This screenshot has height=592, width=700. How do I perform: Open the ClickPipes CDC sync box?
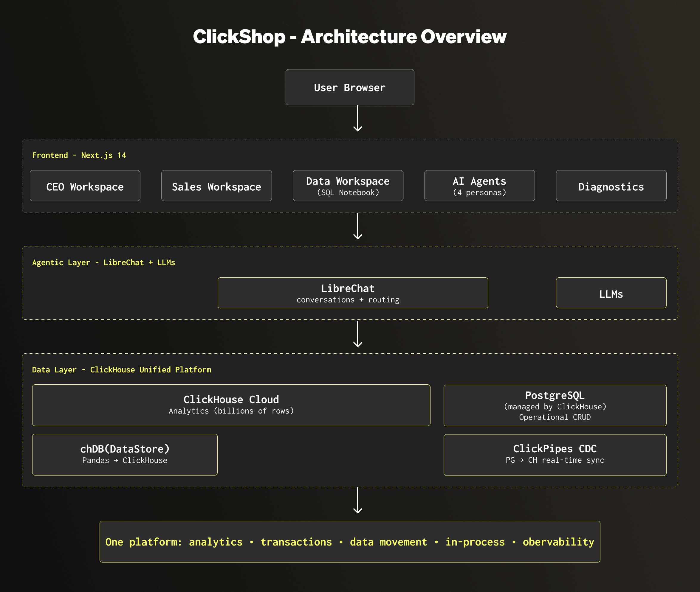click(x=555, y=454)
